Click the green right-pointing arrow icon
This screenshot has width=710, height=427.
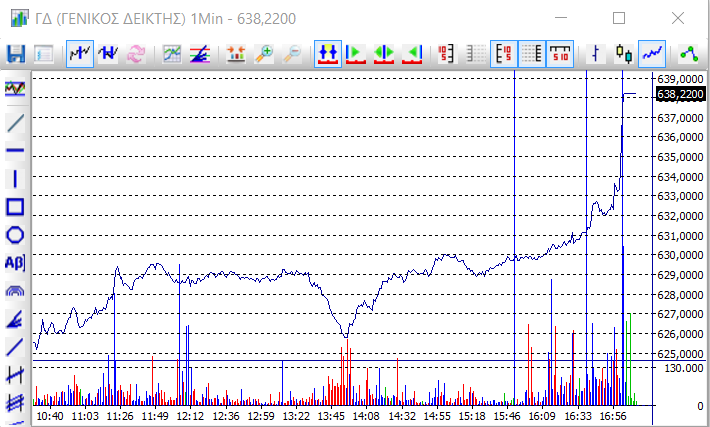pos(356,54)
